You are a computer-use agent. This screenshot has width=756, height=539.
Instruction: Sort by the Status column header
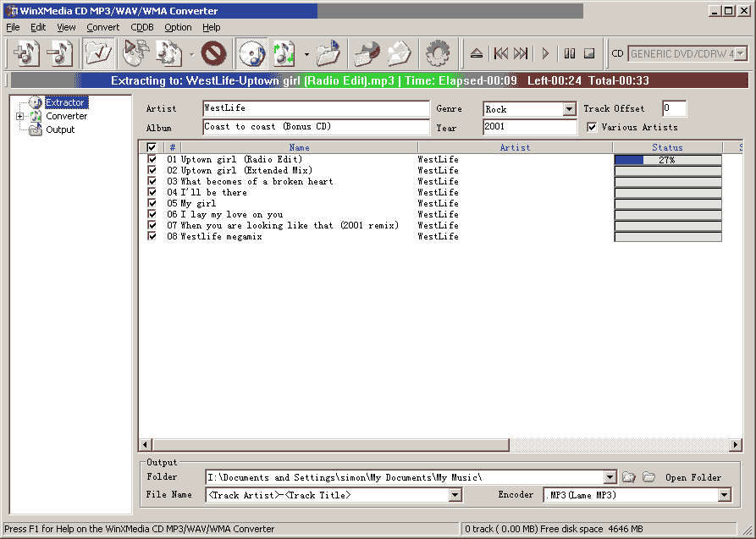[x=667, y=147]
